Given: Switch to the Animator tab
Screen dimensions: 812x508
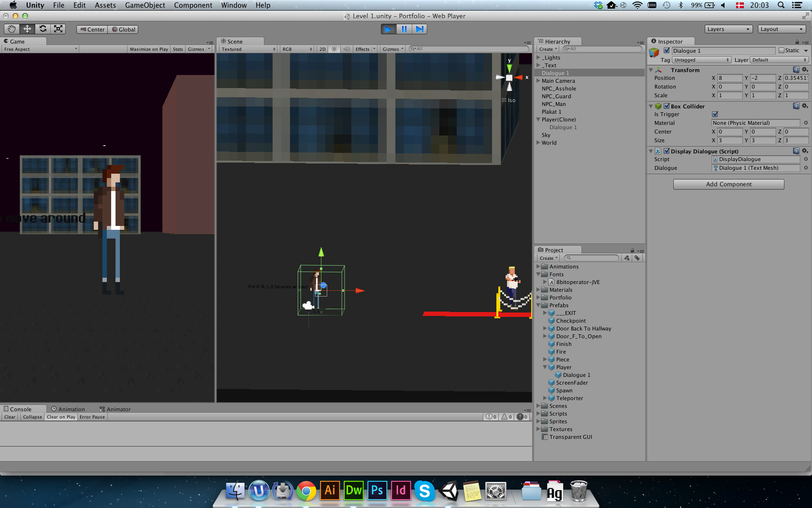Looking at the screenshot, I should [115, 409].
